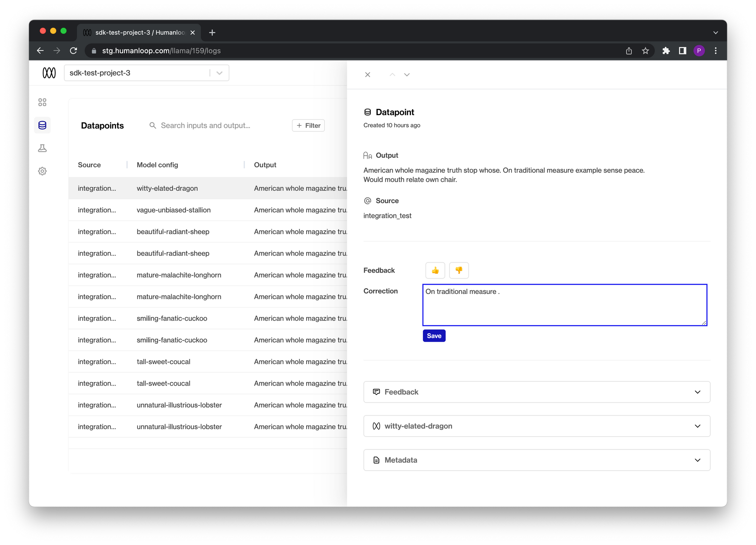Click the browser forward arrow
Image resolution: width=756 pixels, height=545 pixels.
tap(57, 51)
